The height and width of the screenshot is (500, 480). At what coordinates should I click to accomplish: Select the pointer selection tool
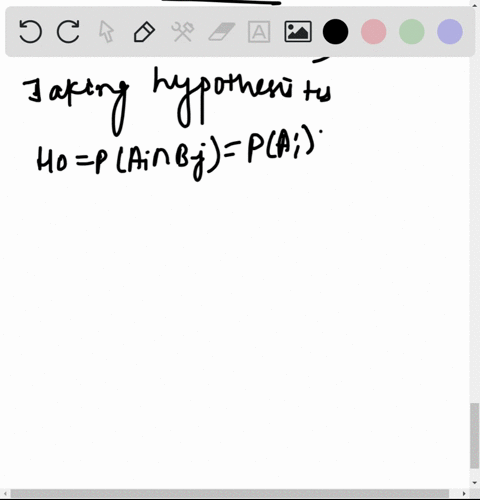(106, 32)
